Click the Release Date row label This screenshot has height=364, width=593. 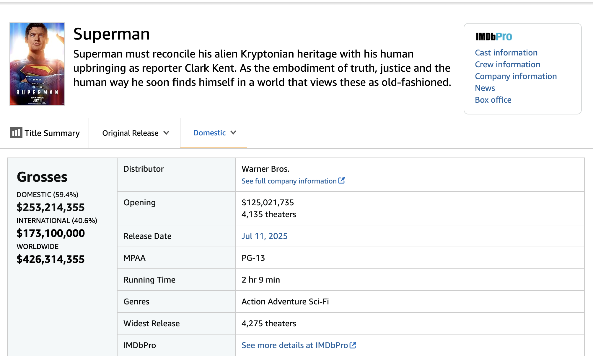[147, 236]
